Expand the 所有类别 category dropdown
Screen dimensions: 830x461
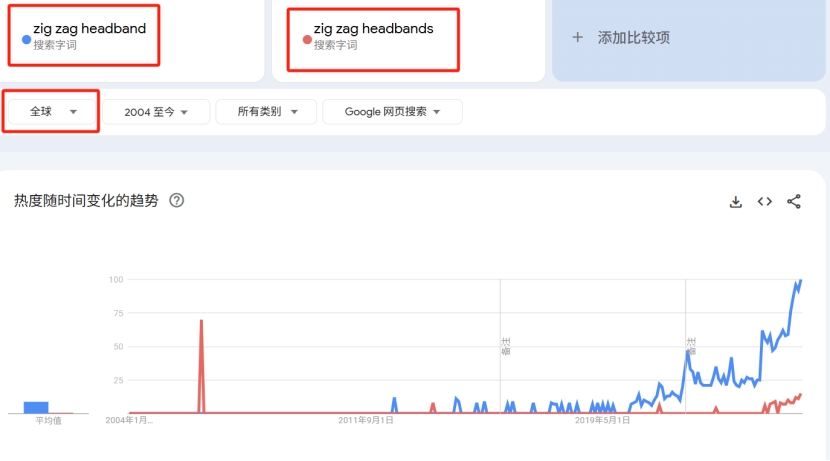coord(266,112)
